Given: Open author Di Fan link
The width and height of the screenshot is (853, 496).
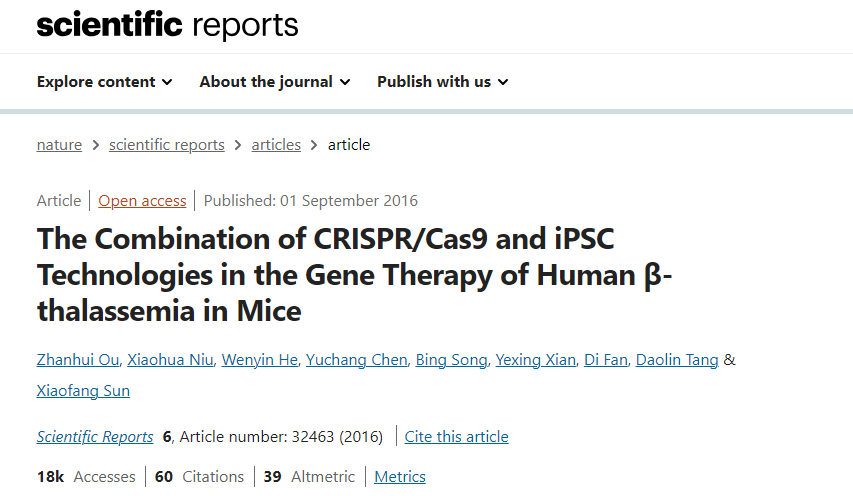Looking at the screenshot, I should 605,359.
